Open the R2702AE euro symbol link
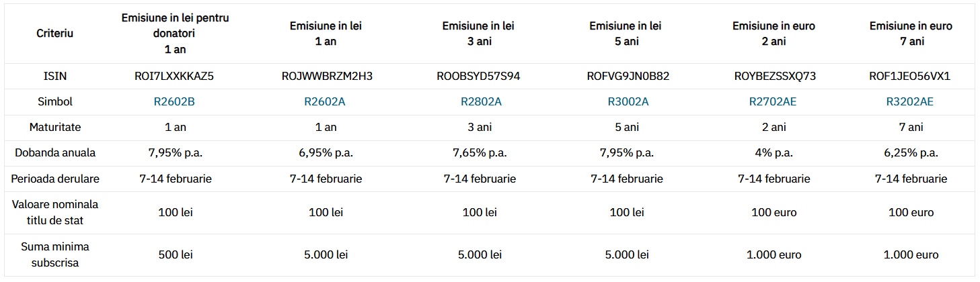The image size is (980, 282). tap(775, 102)
